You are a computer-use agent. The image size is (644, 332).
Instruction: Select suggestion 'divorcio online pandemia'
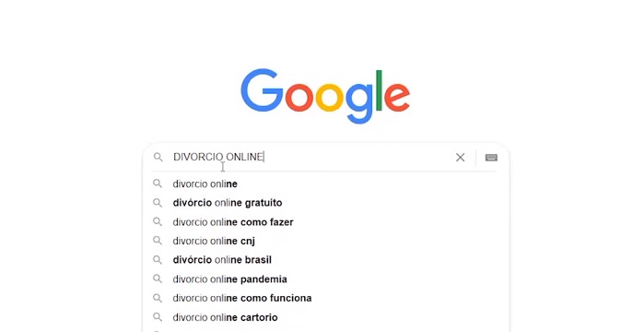pyautogui.click(x=326, y=279)
